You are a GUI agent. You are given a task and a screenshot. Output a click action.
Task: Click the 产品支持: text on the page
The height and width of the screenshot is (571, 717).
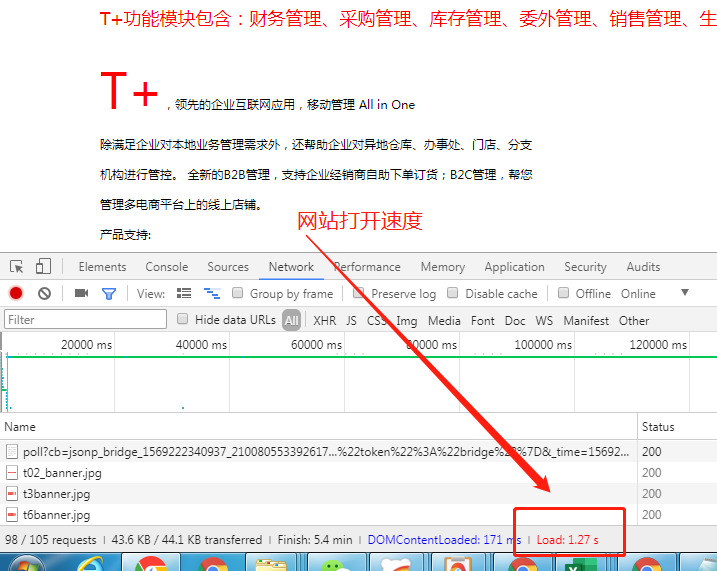(125, 235)
